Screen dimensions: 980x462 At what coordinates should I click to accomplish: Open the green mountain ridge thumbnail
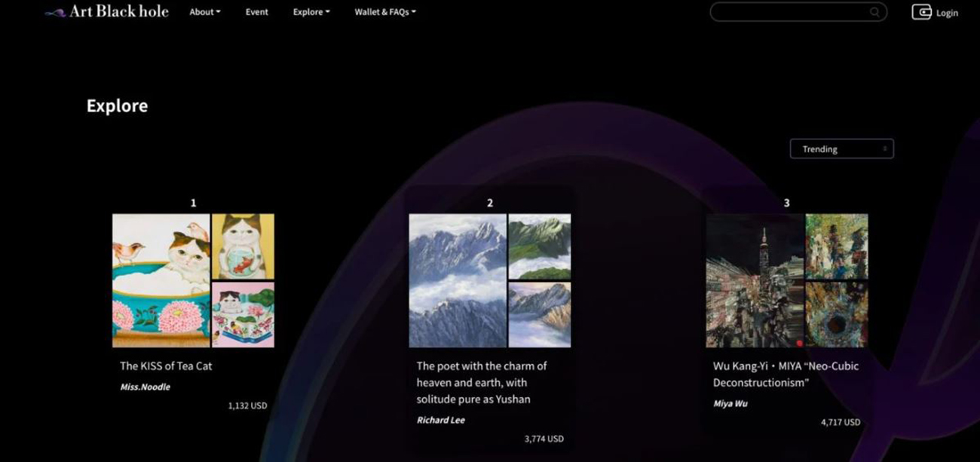(540, 246)
